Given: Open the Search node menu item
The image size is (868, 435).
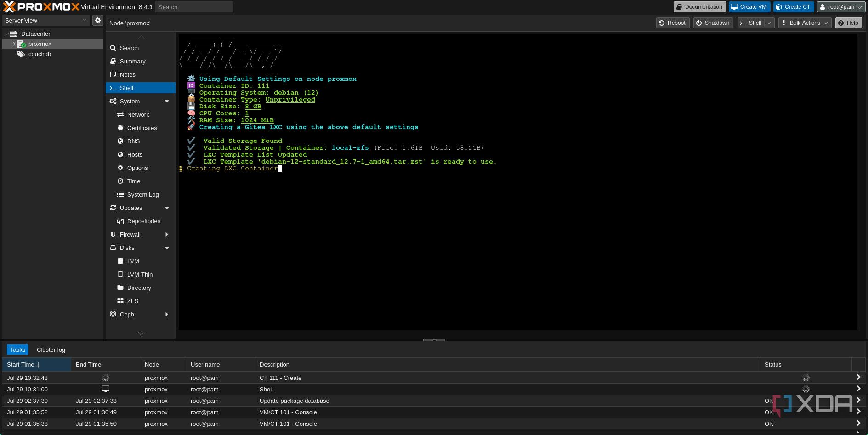Looking at the screenshot, I should tap(141, 48).
